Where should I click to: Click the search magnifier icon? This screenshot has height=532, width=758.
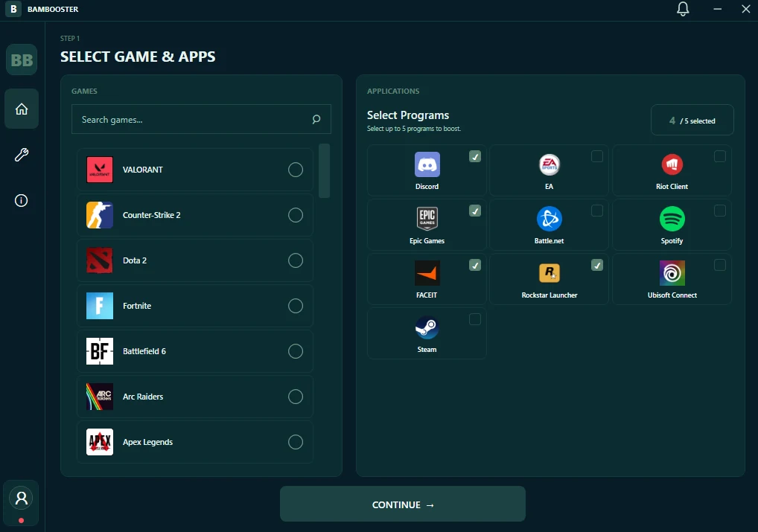coord(316,119)
